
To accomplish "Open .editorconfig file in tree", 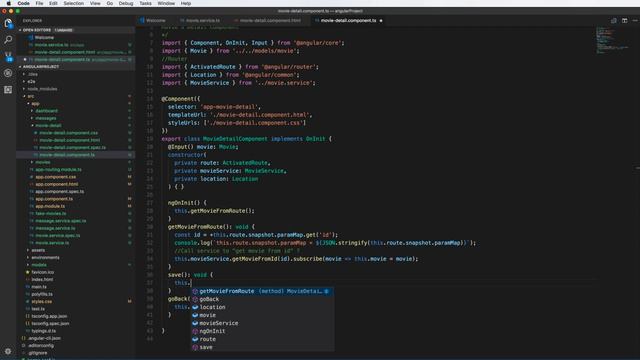I will 41,346.
